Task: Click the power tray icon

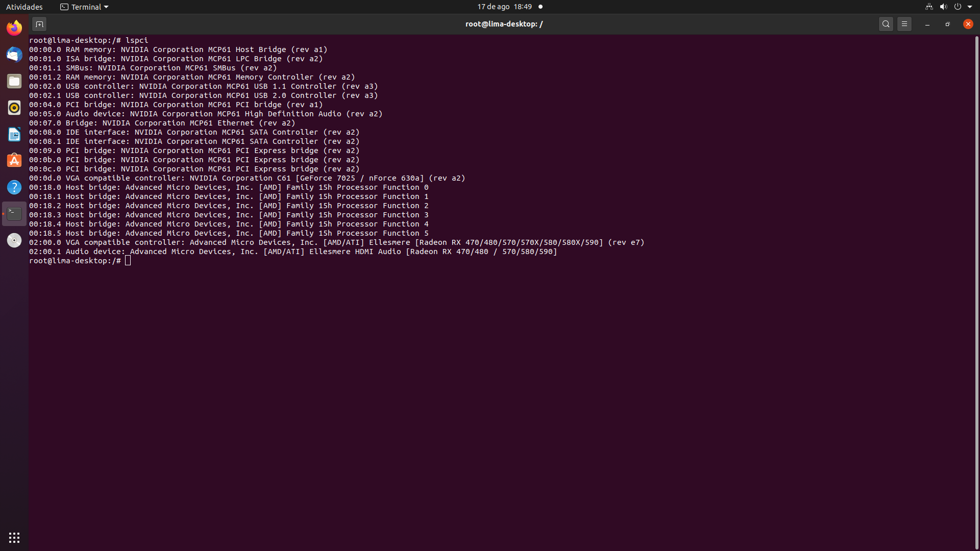Action: (x=958, y=7)
